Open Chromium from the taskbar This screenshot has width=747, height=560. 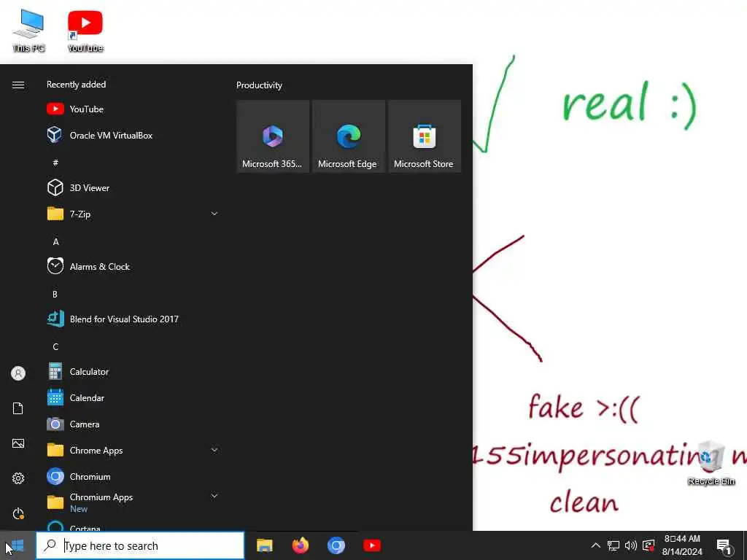[336, 545]
